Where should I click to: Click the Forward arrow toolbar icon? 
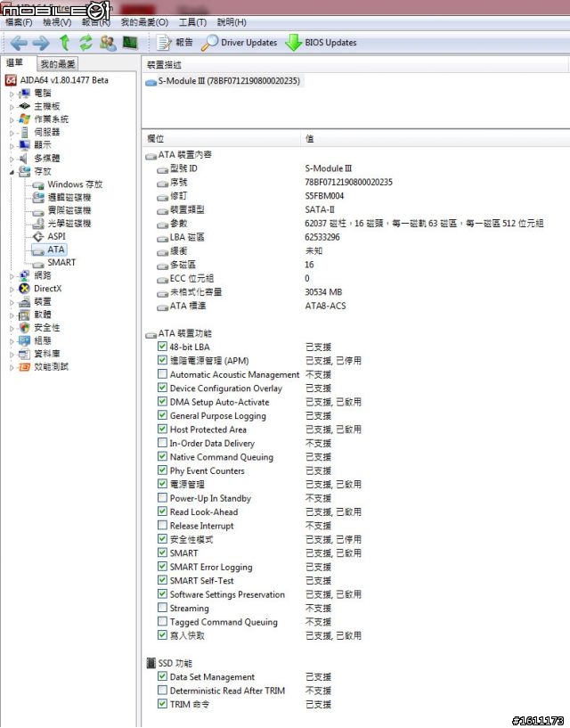[41, 43]
